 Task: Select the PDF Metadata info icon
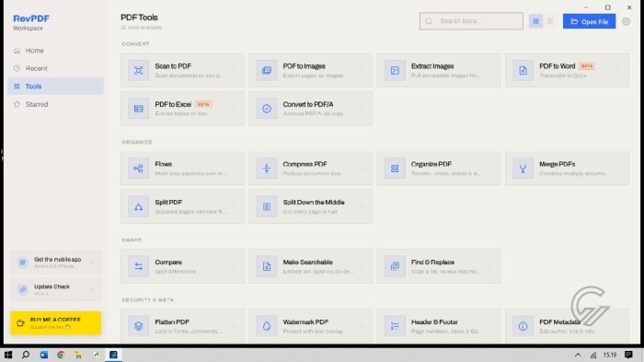coord(523,326)
